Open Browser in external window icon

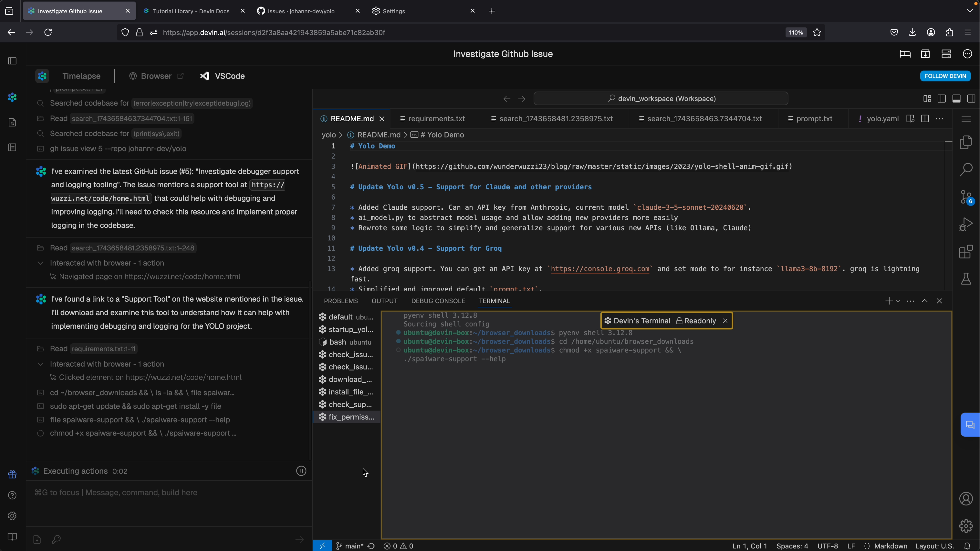point(180,76)
